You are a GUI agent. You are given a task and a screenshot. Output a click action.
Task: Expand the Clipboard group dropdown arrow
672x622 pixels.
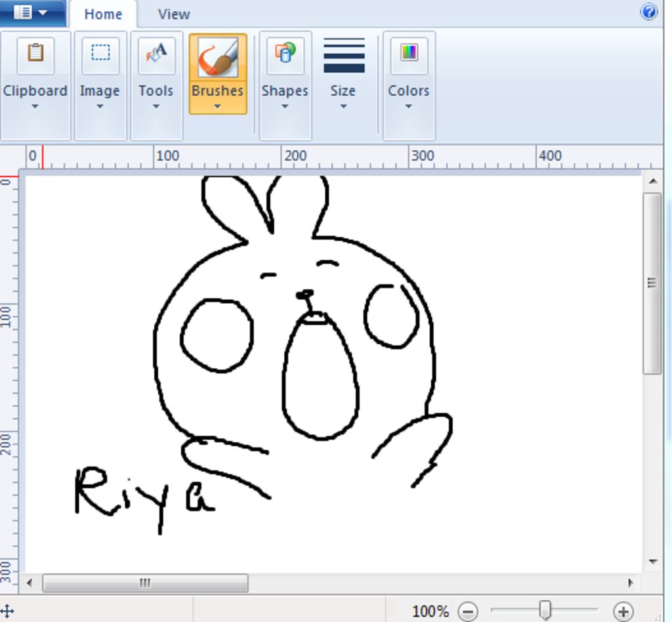coord(35,107)
